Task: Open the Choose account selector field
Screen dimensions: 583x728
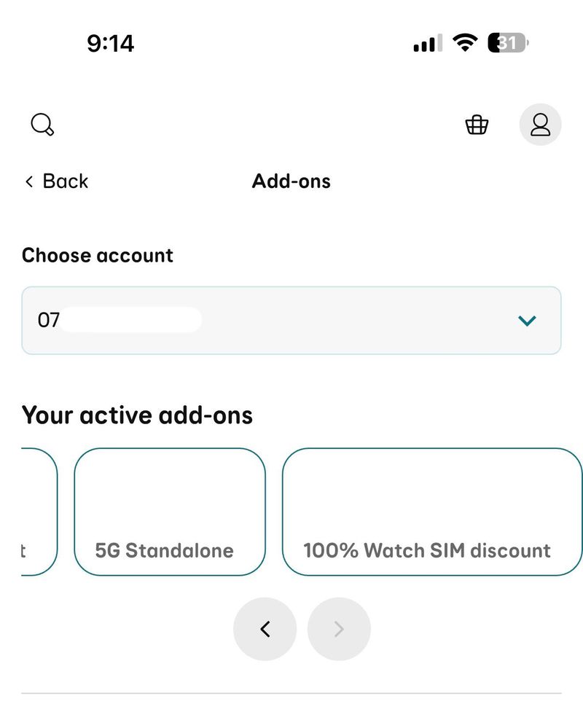Action: pyautogui.click(x=291, y=321)
